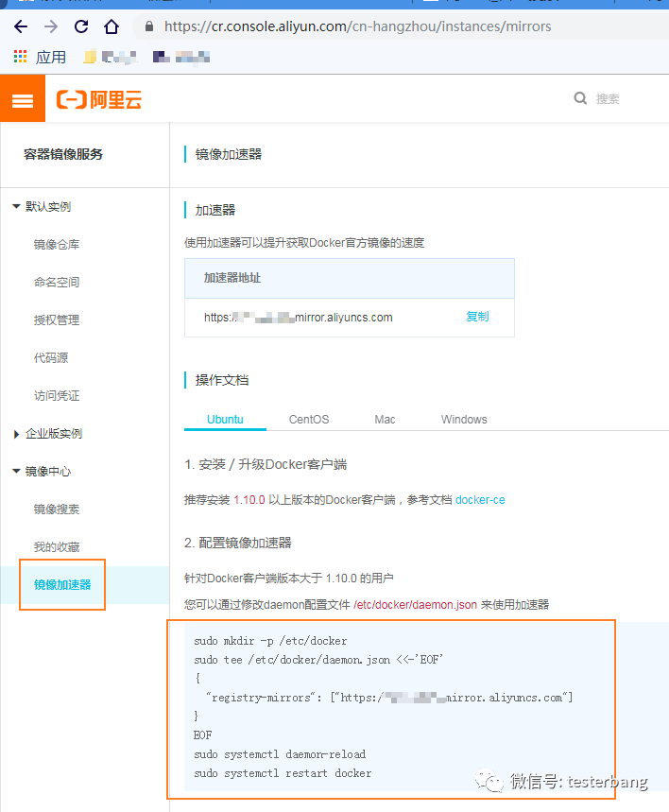669x812 pixels.
Task: Click the 操作文档 section heading
Action: 222,380
